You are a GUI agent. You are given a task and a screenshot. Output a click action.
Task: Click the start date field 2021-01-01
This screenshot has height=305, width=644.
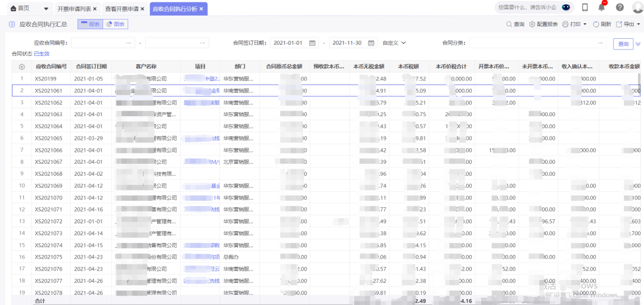tap(295, 43)
